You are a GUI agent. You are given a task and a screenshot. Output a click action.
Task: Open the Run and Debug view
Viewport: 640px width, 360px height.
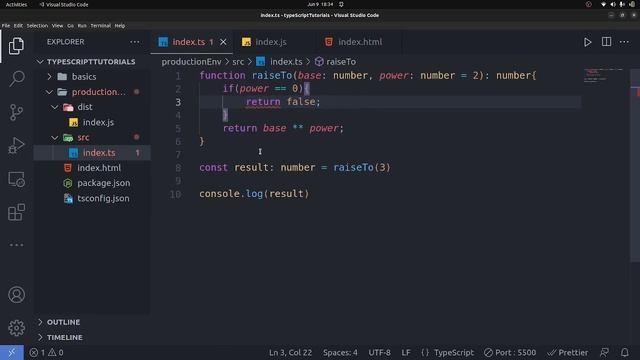click(x=16, y=145)
